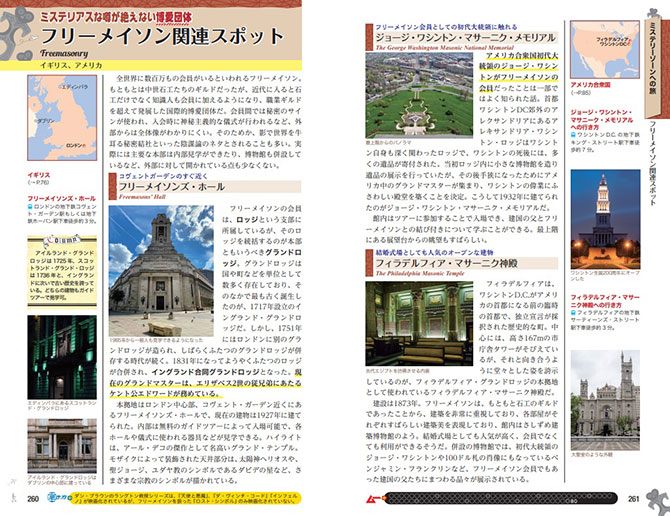Viewport: 670px width, 516px height.
Task: Click the train icon under フィラデルフィア temple access
Action: (x=573, y=312)
